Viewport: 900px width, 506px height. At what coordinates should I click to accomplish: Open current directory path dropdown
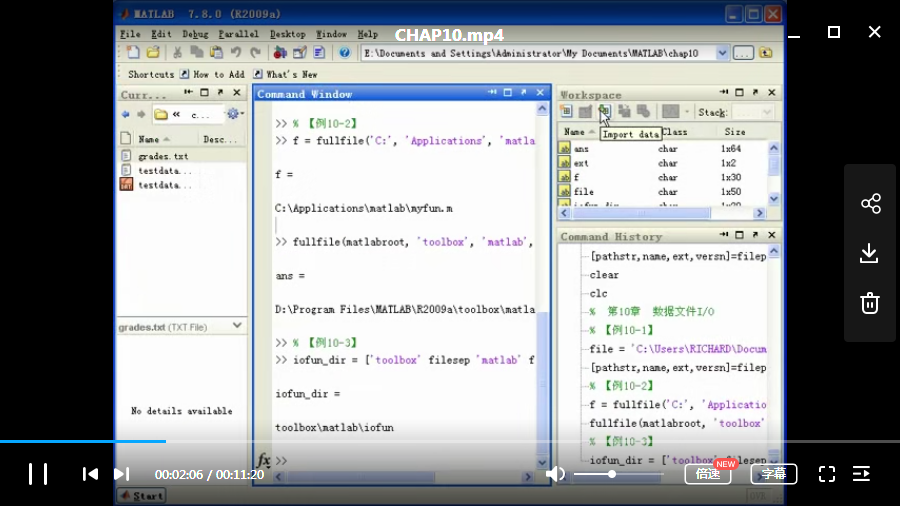coord(722,53)
